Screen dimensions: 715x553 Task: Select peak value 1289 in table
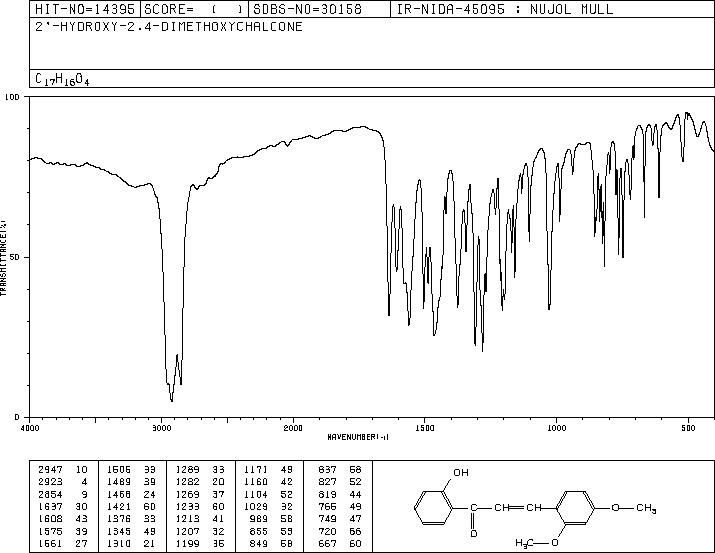tap(187, 470)
